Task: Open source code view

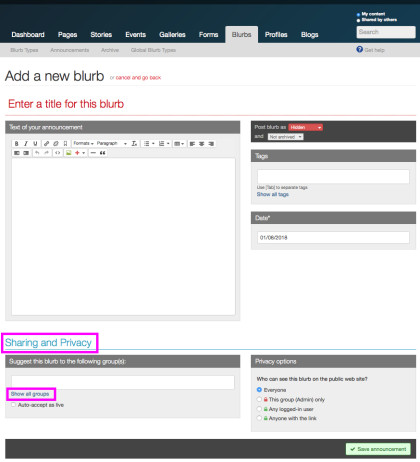Action: pos(58,153)
